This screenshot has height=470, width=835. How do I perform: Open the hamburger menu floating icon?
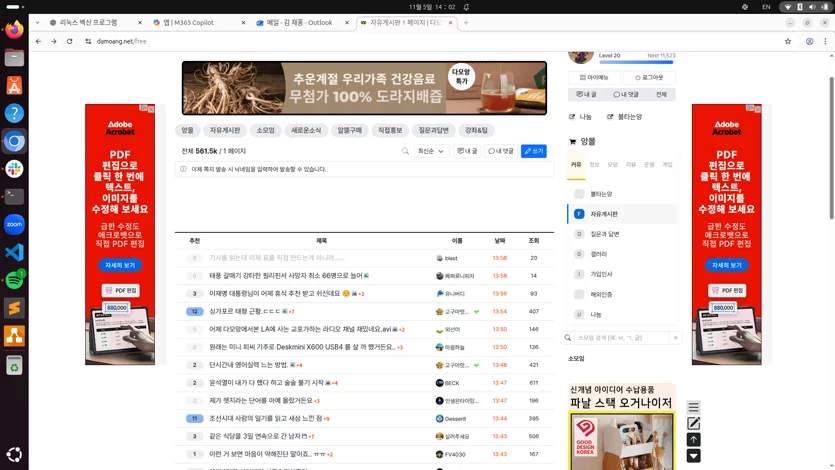693,407
